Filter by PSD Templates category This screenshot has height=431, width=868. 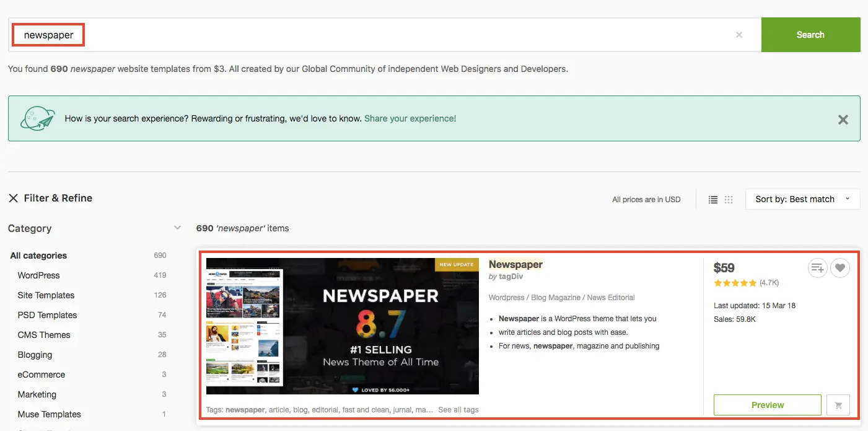click(47, 315)
